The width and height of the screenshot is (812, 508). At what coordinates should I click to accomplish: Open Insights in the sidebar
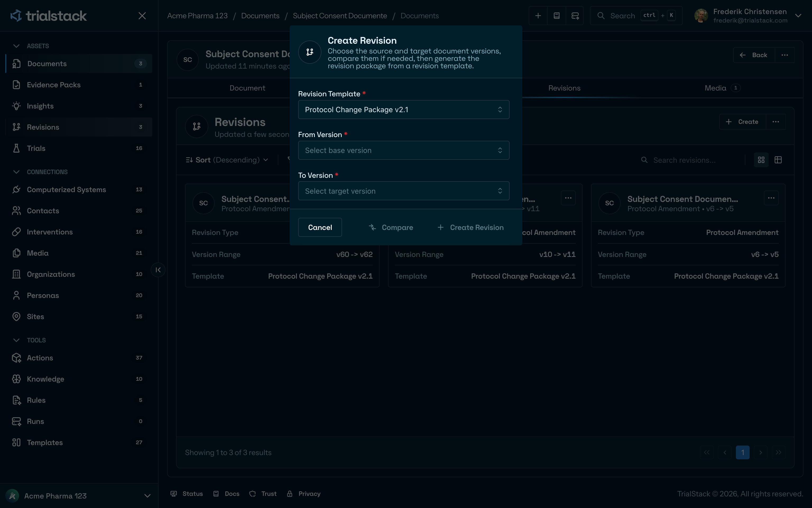click(79, 106)
